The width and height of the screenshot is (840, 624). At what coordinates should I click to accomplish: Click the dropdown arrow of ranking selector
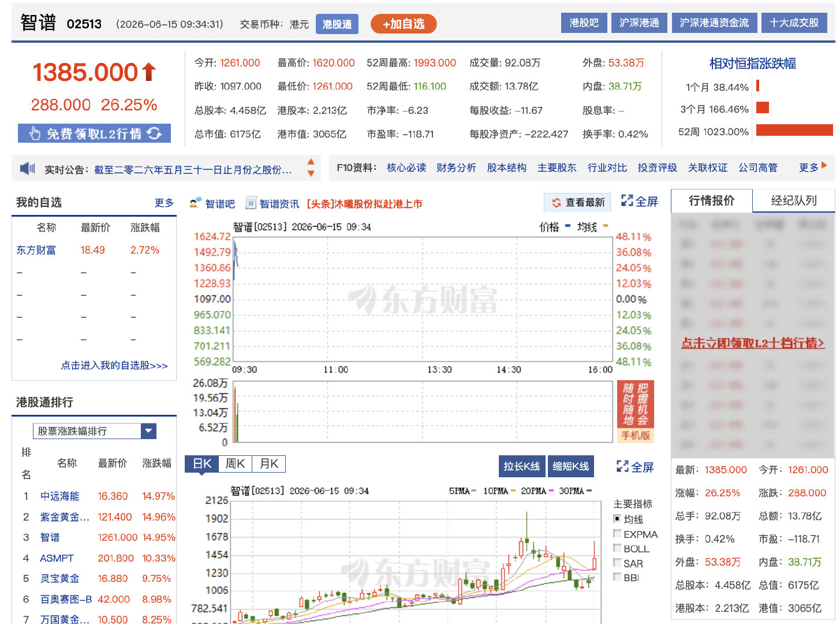tap(148, 431)
